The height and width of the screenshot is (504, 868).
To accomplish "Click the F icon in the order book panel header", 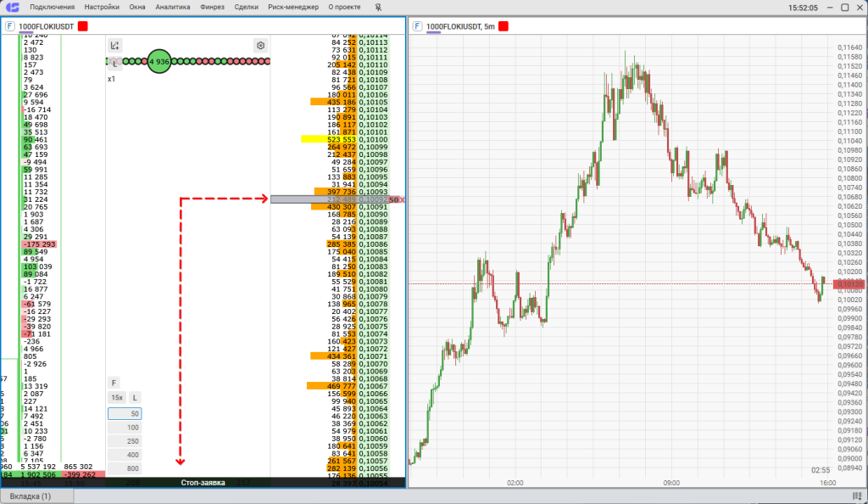I will pos(10,26).
